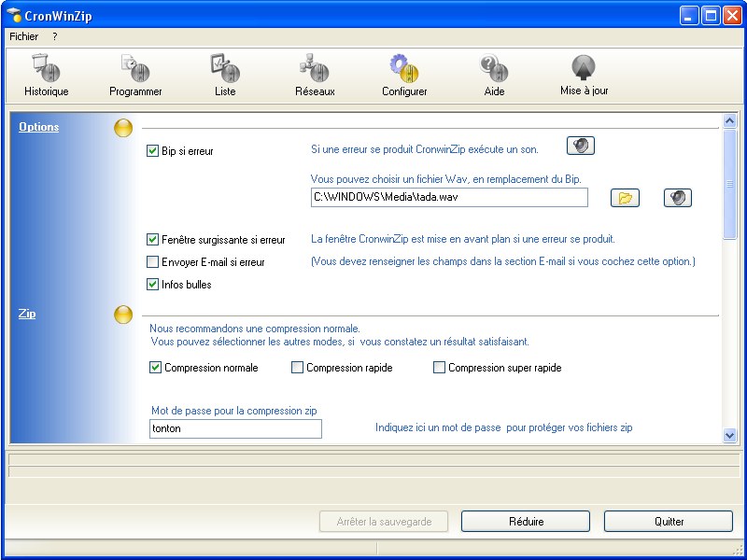Play the default error beep sound

click(580, 146)
